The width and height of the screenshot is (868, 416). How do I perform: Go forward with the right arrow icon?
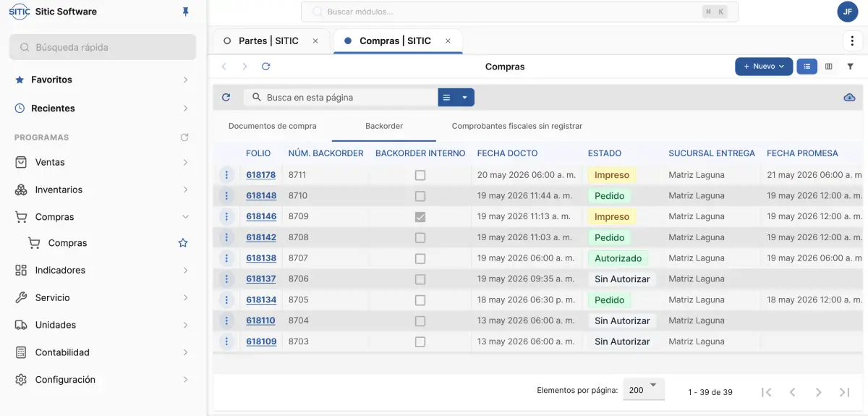(x=245, y=67)
